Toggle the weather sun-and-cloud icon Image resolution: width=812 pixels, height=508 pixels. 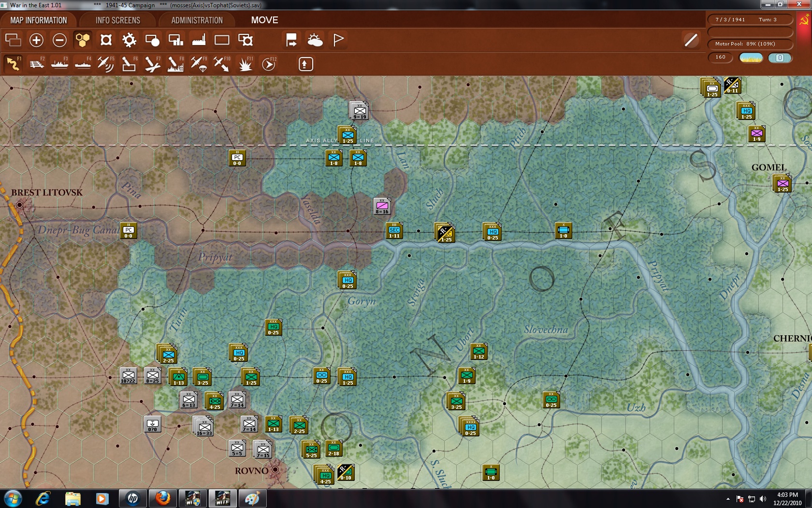pos(315,40)
